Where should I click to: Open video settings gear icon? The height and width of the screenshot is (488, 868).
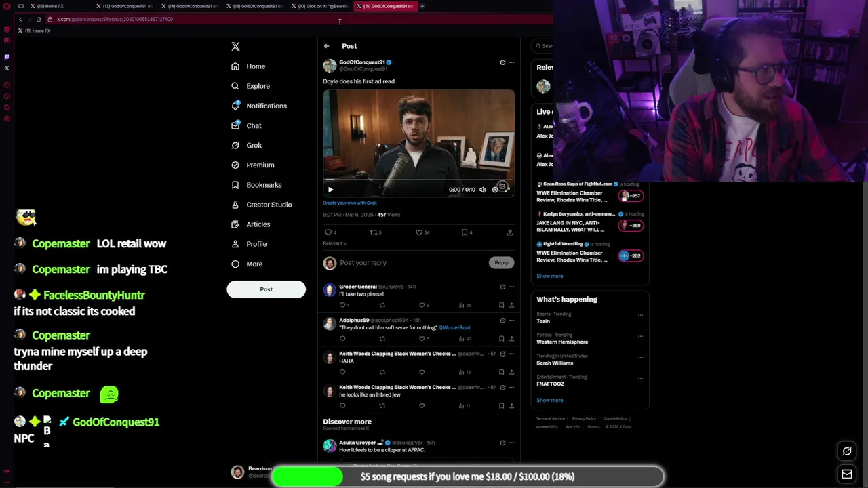click(x=495, y=190)
